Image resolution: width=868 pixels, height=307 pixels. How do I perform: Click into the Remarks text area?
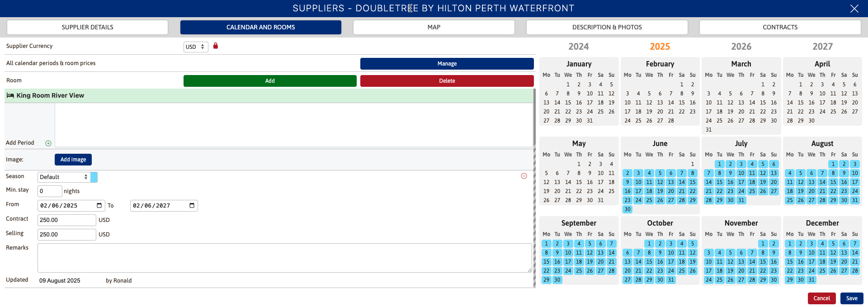(284, 258)
